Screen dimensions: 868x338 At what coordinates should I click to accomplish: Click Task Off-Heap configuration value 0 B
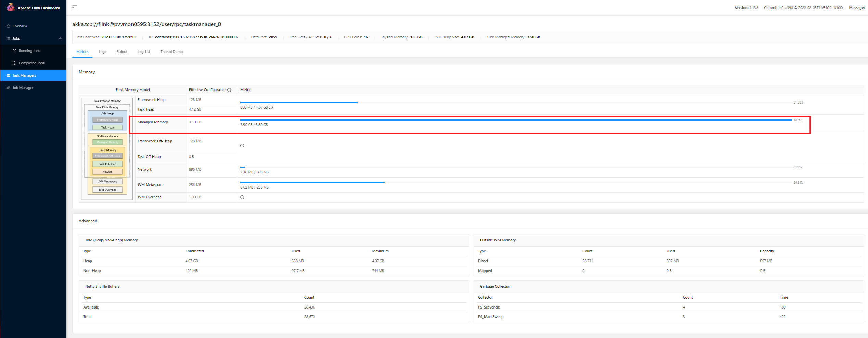[x=191, y=157]
